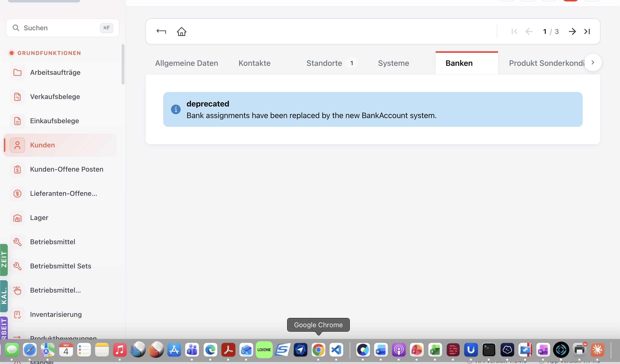This screenshot has width=620, height=364.
Task: Open Google Chrome from the Dock
Action: point(318,350)
